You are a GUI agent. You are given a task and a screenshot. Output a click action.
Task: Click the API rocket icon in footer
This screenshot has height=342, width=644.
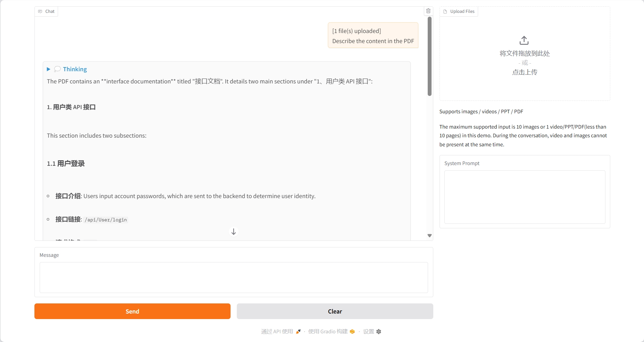[298, 332]
